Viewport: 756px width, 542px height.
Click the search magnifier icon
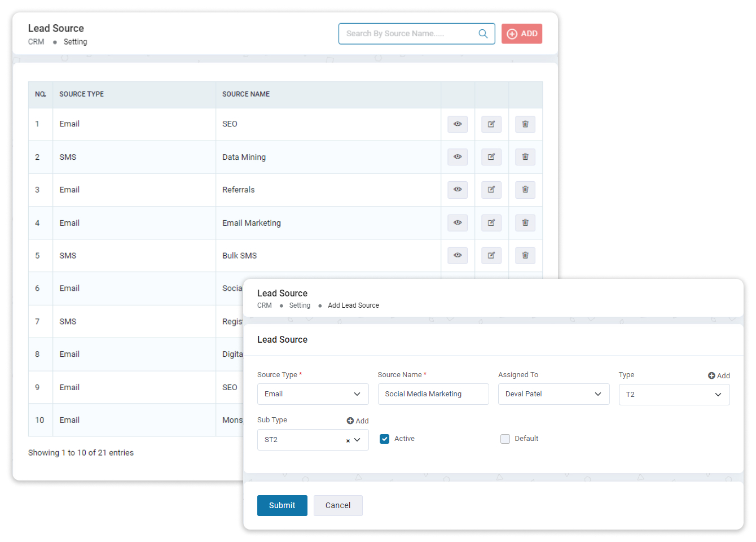[483, 34]
